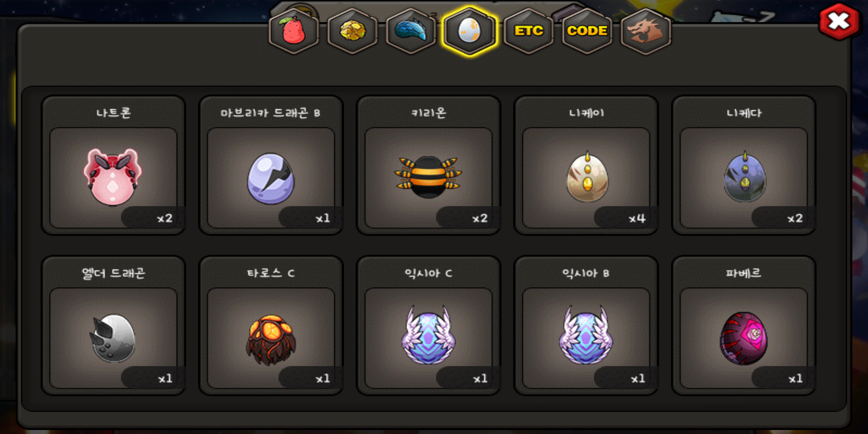Switch to the CODE tab
The image size is (868, 434).
click(x=587, y=31)
